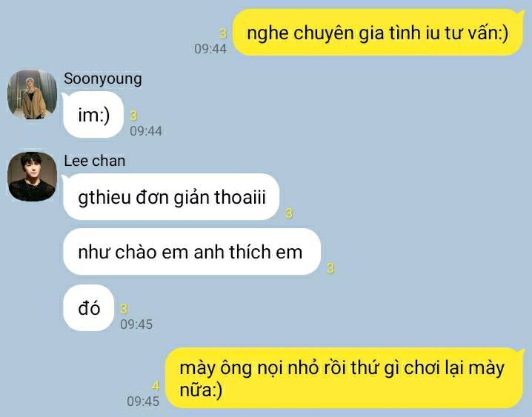Tap unread count 4 beside last yellow message
This screenshot has width=532, height=417.
pyautogui.click(x=156, y=386)
